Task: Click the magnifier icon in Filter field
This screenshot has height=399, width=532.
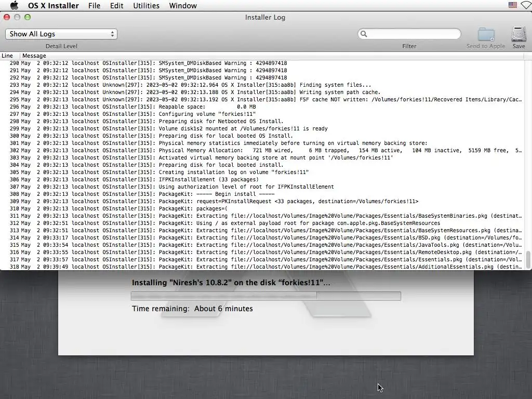Action: click(x=364, y=34)
